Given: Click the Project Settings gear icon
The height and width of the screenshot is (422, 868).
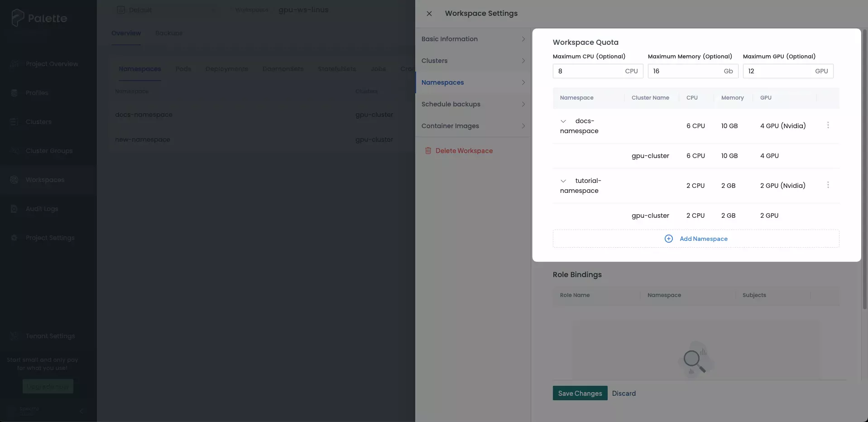Looking at the screenshot, I should [14, 238].
